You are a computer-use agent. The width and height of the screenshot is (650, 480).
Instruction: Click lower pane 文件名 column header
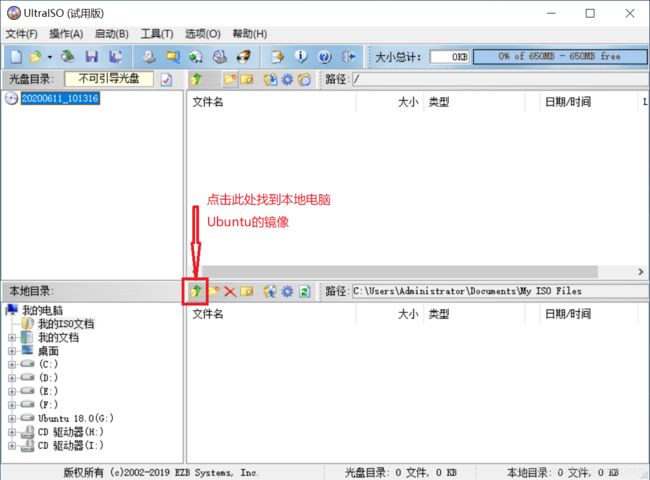click(x=272, y=314)
